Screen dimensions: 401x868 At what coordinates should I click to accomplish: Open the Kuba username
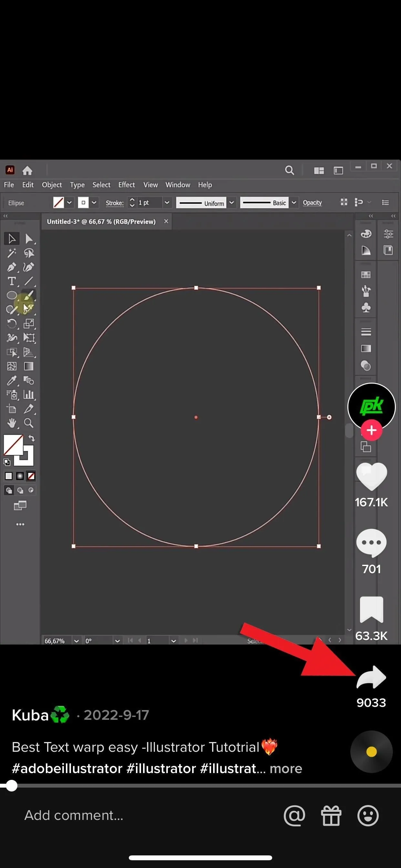click(x=30, y=715)
